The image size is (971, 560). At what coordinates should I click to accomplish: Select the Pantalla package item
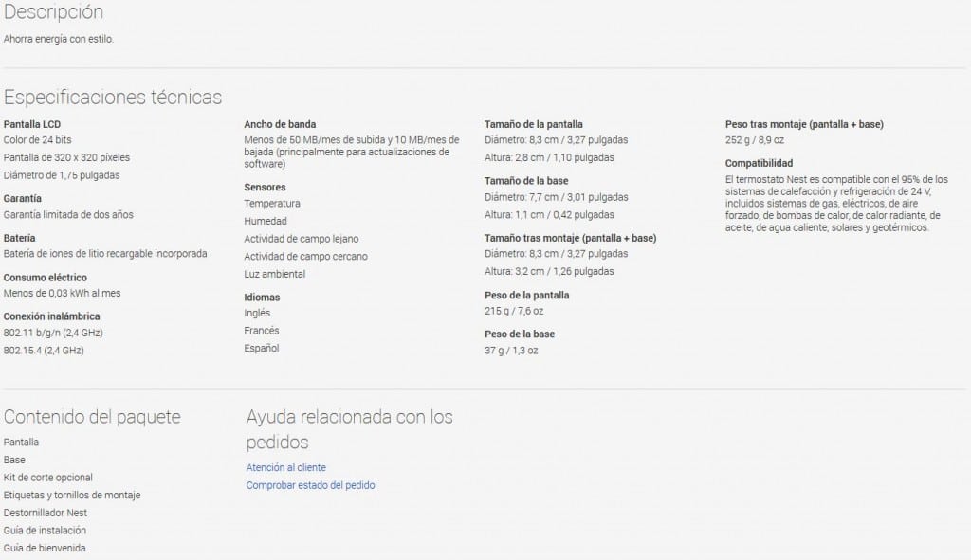[21, 443]
